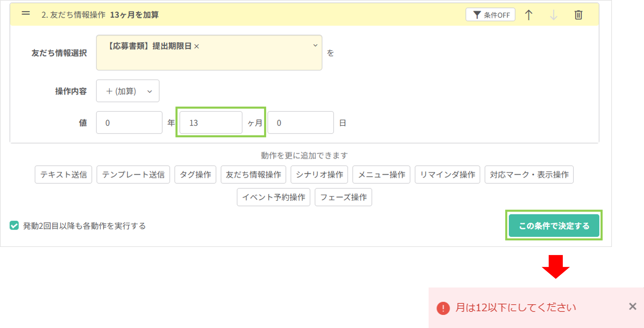Screen dimensions: 644x328
Task: Expand 友だち情報選択 dropdown chevron
Action: [x=315, y=45]
